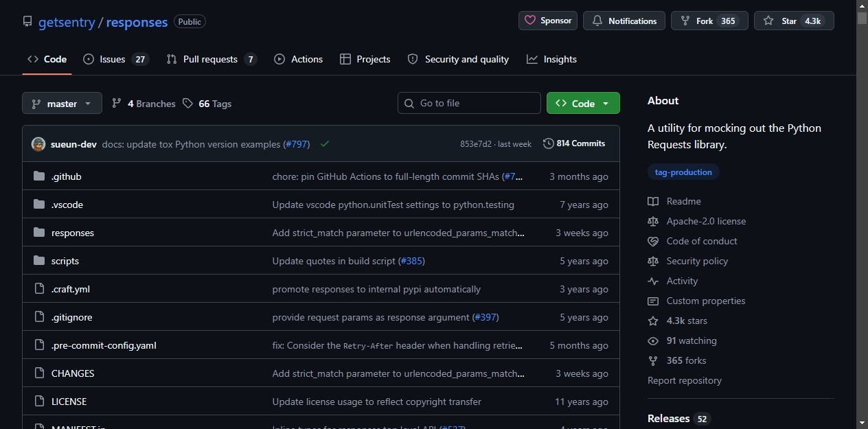
Task: Click the file icon for .gitignore
Action: coord(39,317)
